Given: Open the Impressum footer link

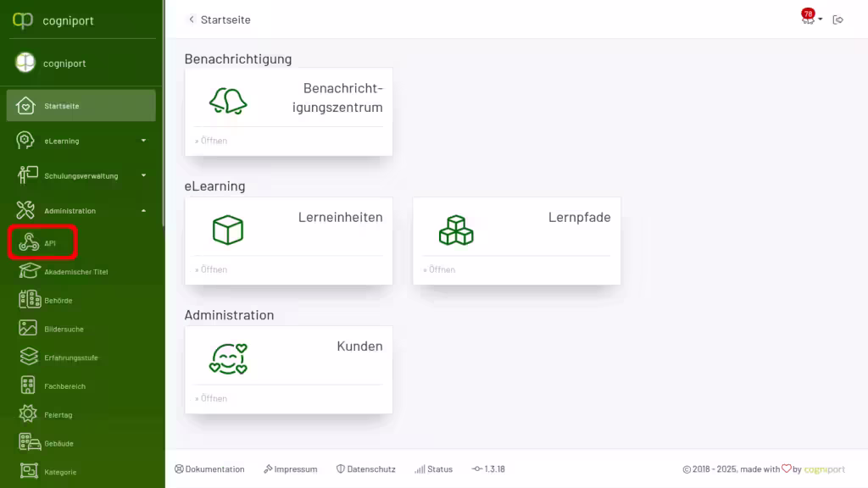Looking at the screenshot, I should click(x=291, y=469).
